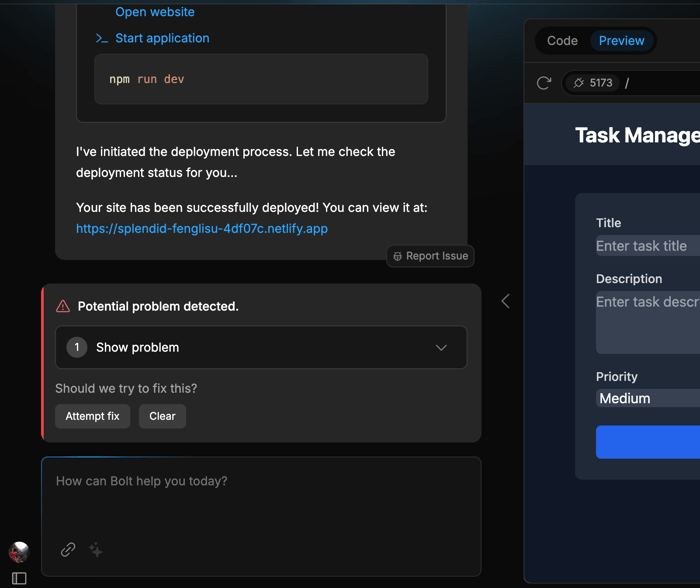
Task: Switch to the Code tab
Action: (x=562, y=41)
